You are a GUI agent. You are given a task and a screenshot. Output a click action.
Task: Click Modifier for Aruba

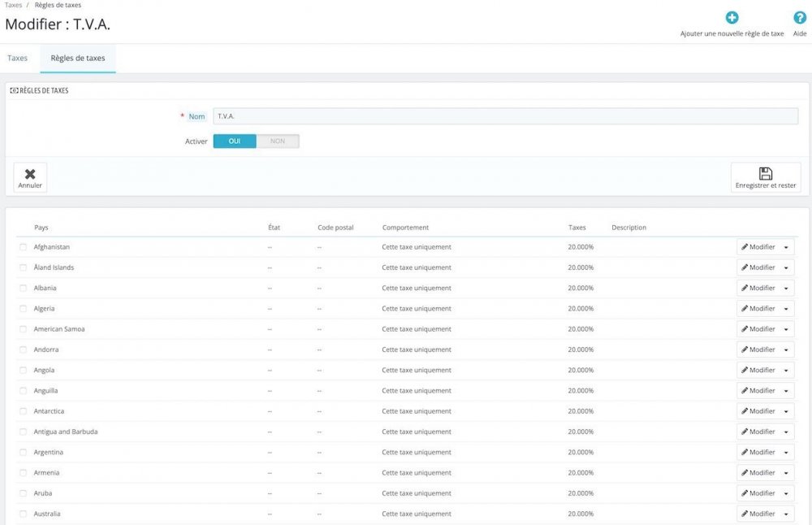pyautogui.click(x=758, y=493)
